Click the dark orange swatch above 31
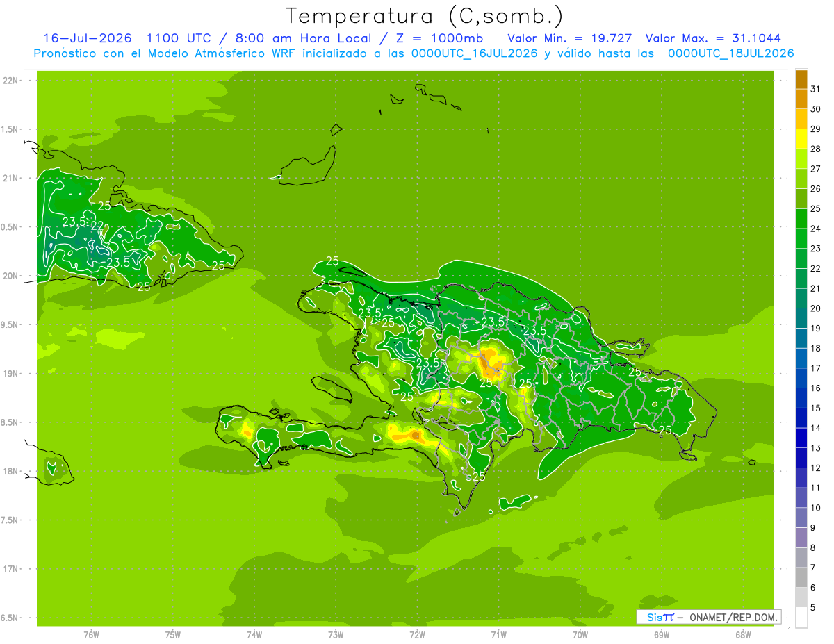The image size is (834, 644). click(801, 79)
